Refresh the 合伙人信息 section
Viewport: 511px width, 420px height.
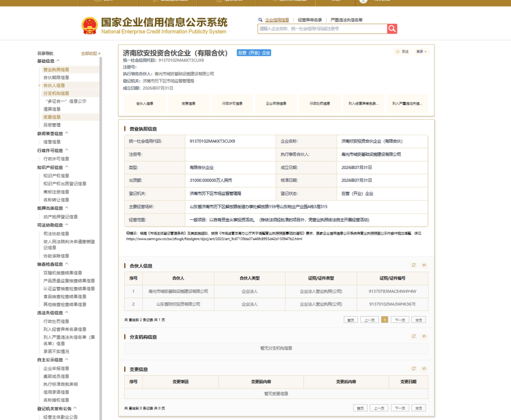(x=414, y=265)
